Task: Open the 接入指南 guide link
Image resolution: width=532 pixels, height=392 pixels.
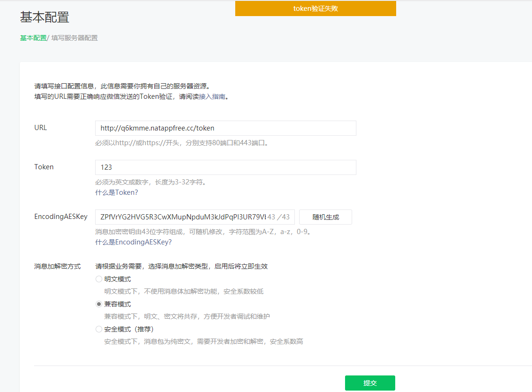Action: coord(212,96)
